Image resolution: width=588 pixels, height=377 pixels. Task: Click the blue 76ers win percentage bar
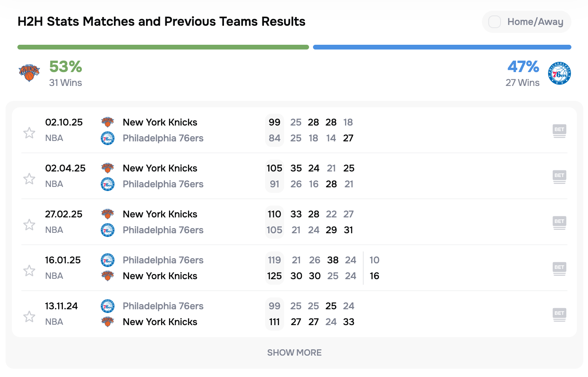(442, 47)
